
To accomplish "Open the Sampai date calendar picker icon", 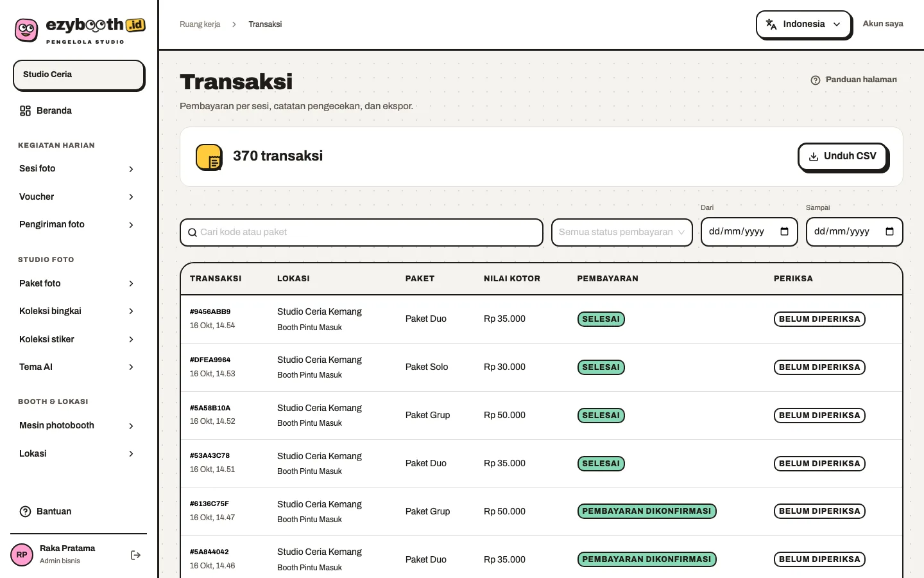I will 889,232.
